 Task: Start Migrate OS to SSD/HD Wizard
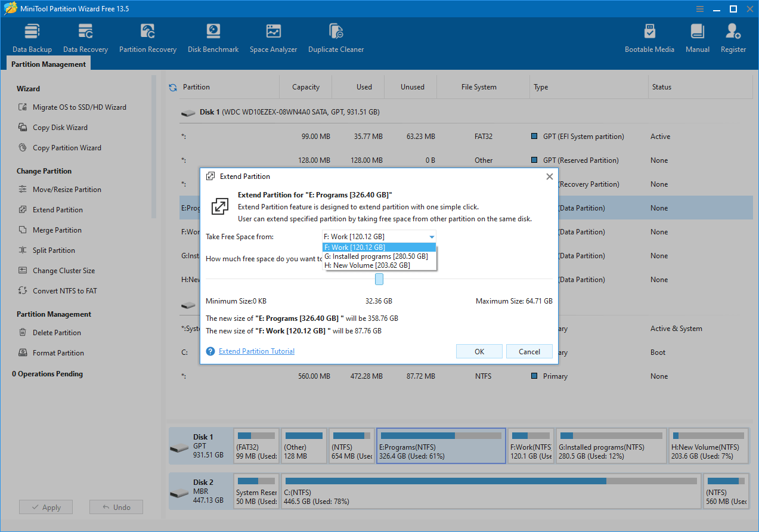pos(72,107)
